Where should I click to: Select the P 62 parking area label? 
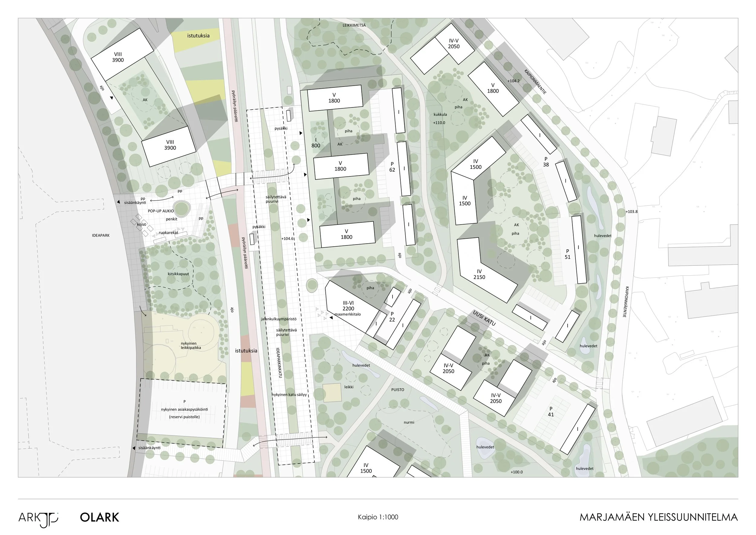[x=392, y=167]
